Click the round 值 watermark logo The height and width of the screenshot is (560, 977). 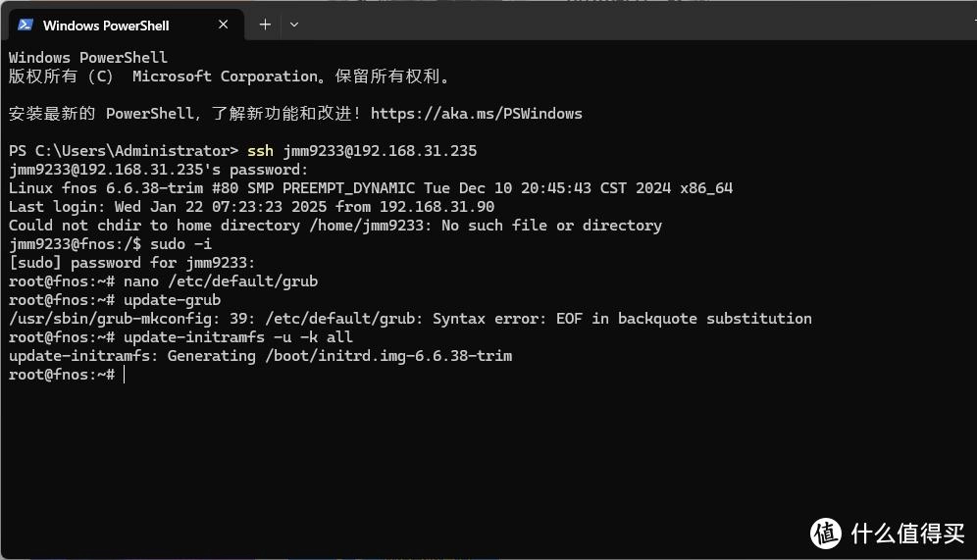[826, 534]
